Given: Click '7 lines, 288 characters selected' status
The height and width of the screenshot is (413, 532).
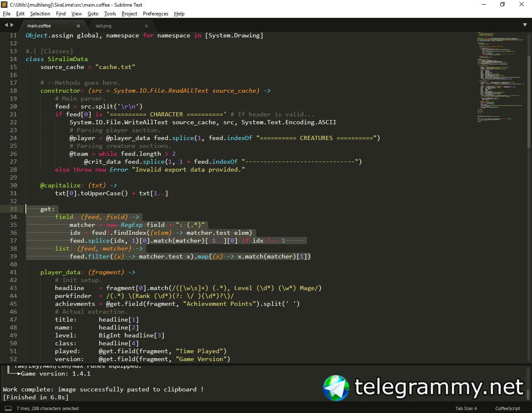Looking at the screenshot, I should point(47,408).
